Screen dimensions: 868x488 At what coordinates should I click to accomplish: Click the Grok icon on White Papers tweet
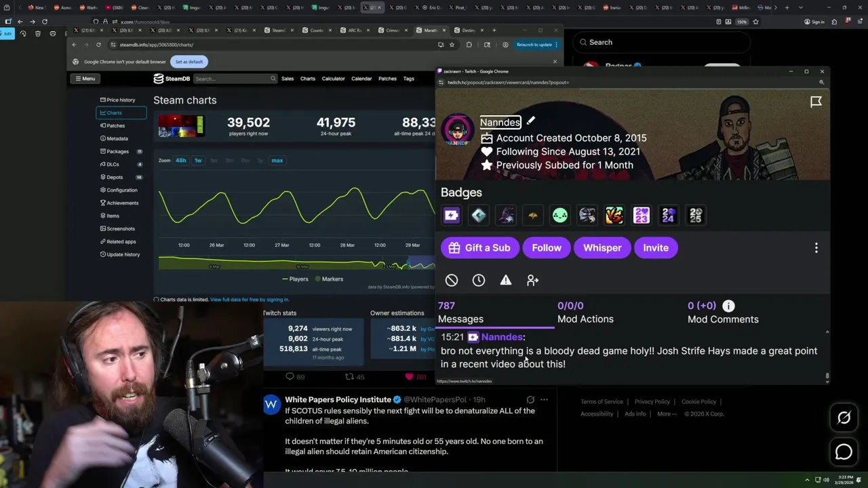tap(530, 400)
